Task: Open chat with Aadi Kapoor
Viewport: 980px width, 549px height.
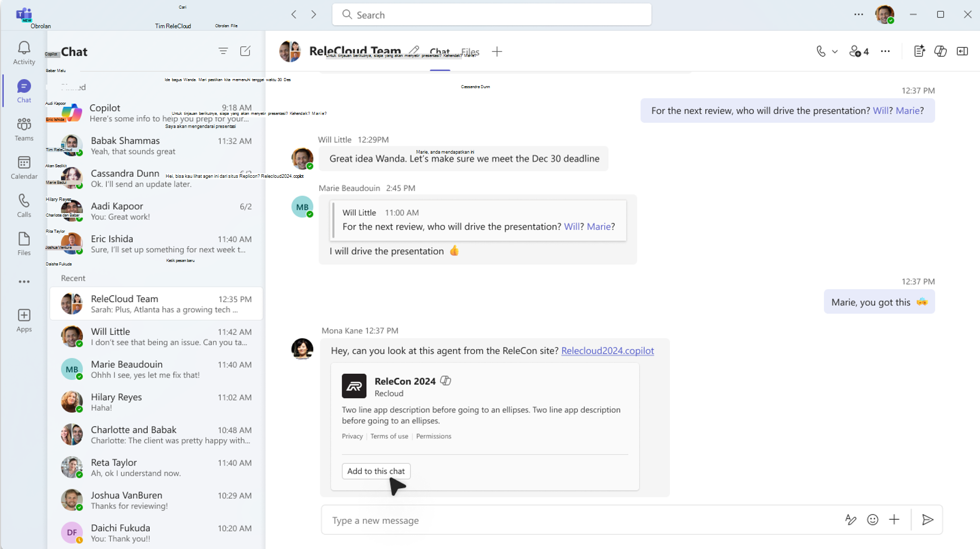Action: [156, 211]
